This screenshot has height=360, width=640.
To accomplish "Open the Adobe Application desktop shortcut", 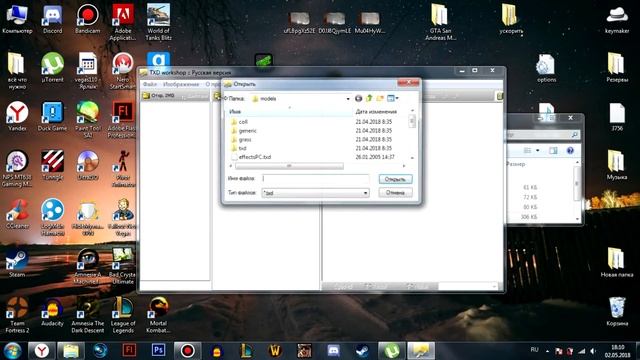I will (123, 22).
